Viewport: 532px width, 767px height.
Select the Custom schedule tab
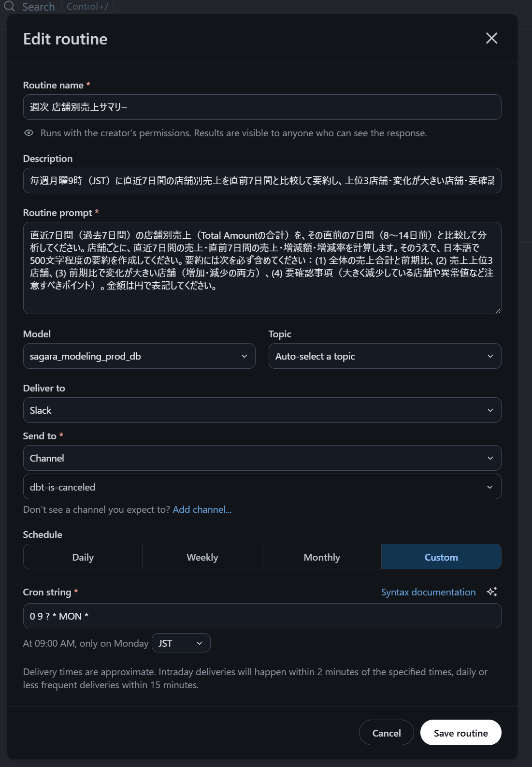point(441,557)
